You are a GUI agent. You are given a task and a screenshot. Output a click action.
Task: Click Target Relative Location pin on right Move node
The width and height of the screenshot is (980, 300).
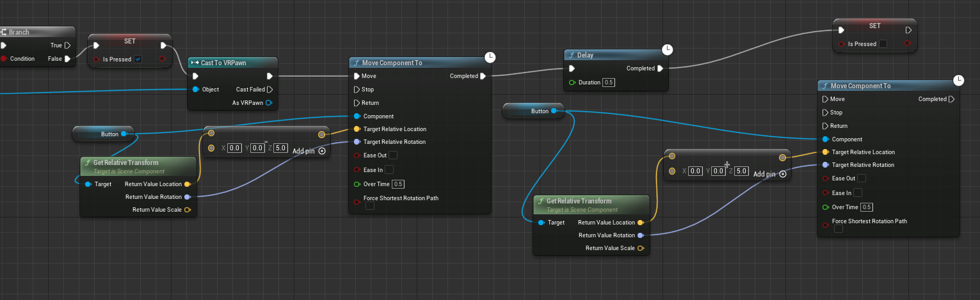pos(825,152)
